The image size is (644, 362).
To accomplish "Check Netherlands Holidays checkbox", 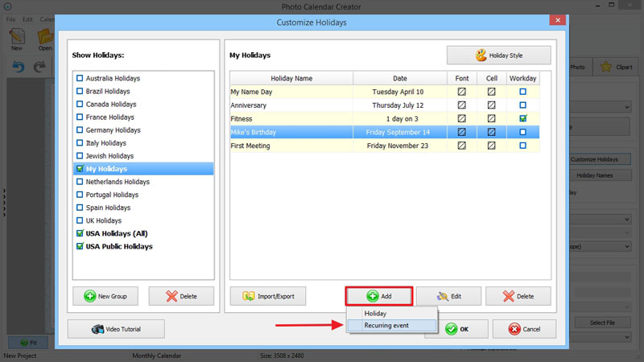I will (80, 182).
